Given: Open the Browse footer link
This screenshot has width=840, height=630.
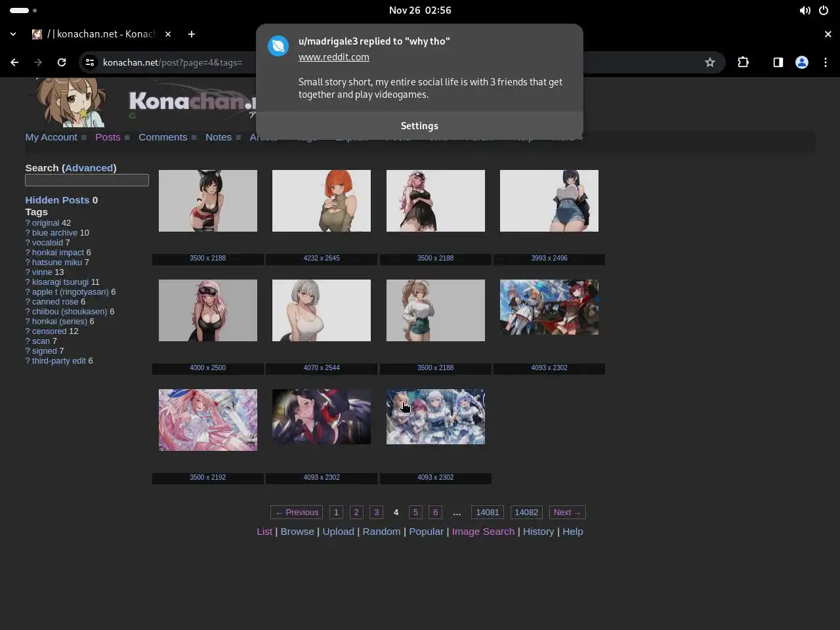Looking at the screenshot, I should [x=297, y=532].
